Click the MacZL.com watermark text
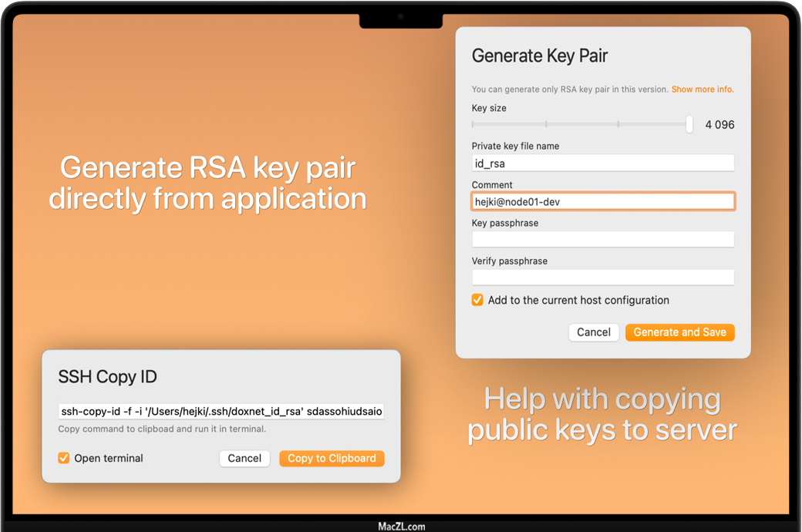802x532 pixels. (401, 527)
